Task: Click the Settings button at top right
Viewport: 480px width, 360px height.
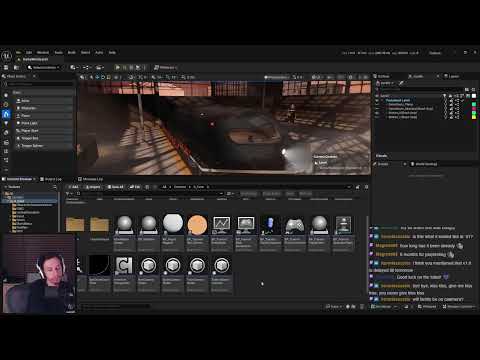Action: pyautogui.click(x=435, y=53)
